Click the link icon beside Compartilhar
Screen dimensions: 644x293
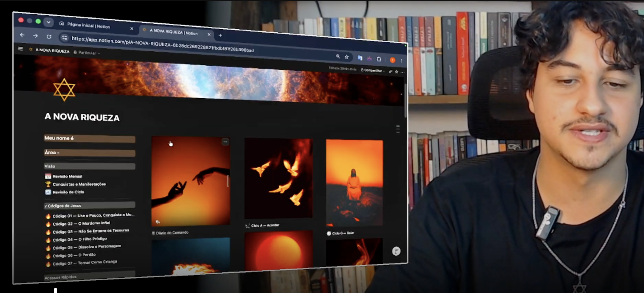click(x=390, y=71)
